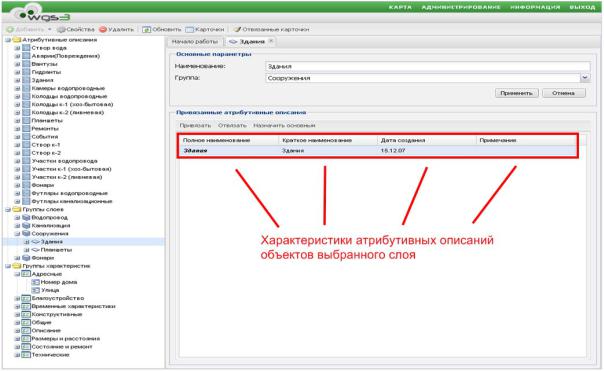Viewport: 604px width, 371px height.
Task: Click the Номер дома characteristic icon
Action: (x=35, y=282)
